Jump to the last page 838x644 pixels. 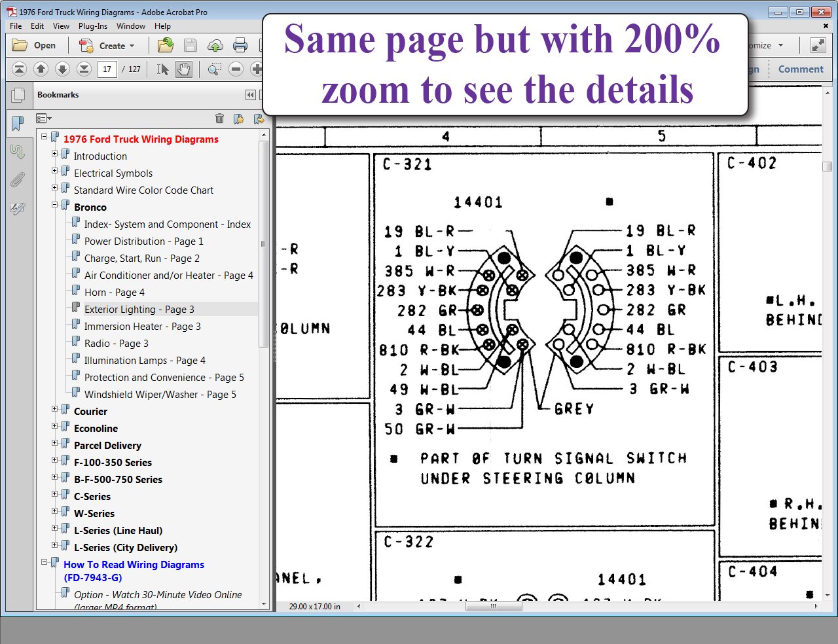(84, 69)
